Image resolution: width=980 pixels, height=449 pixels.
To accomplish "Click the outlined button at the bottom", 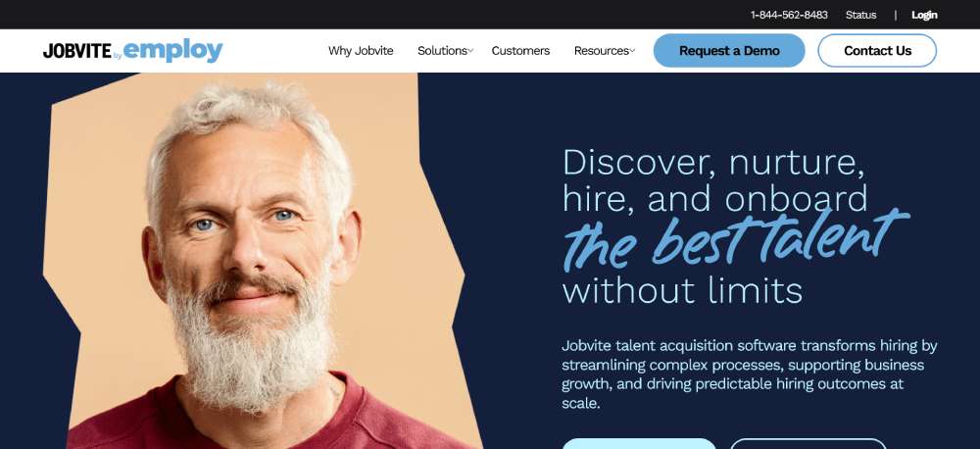I will 808,443.
